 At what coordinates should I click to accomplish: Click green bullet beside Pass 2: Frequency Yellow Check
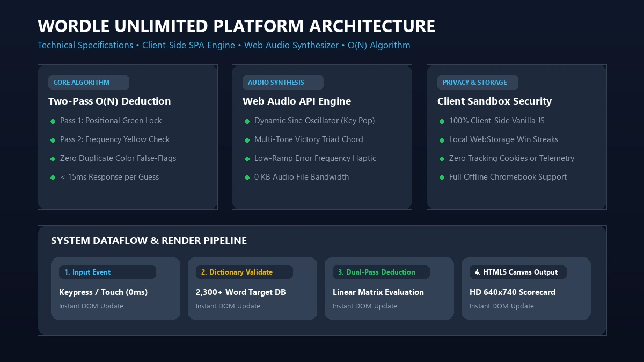(53, 140)
